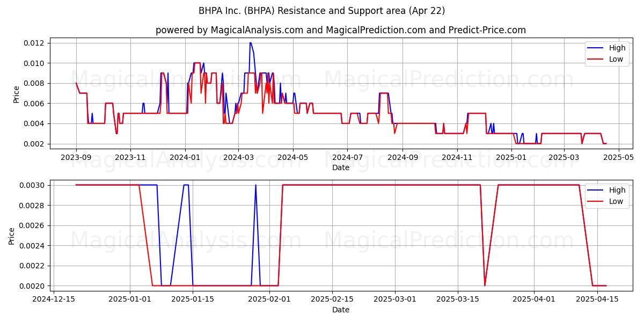Click the '2025-04-15' label in bottom chart
This screenshot has width=644, height=322.
[x=597, y=299]
